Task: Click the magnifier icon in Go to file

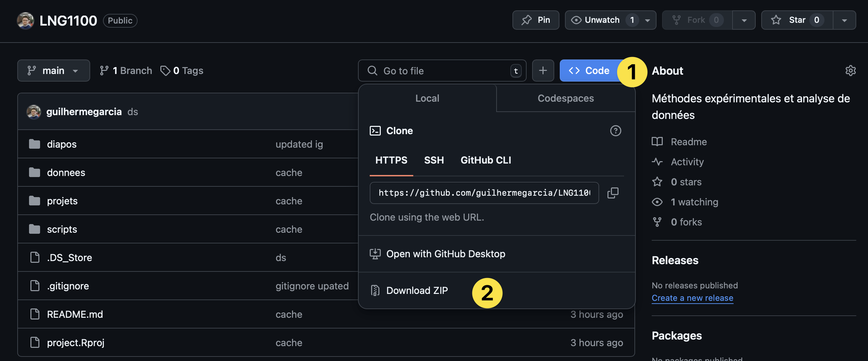Action: point(372,71)
